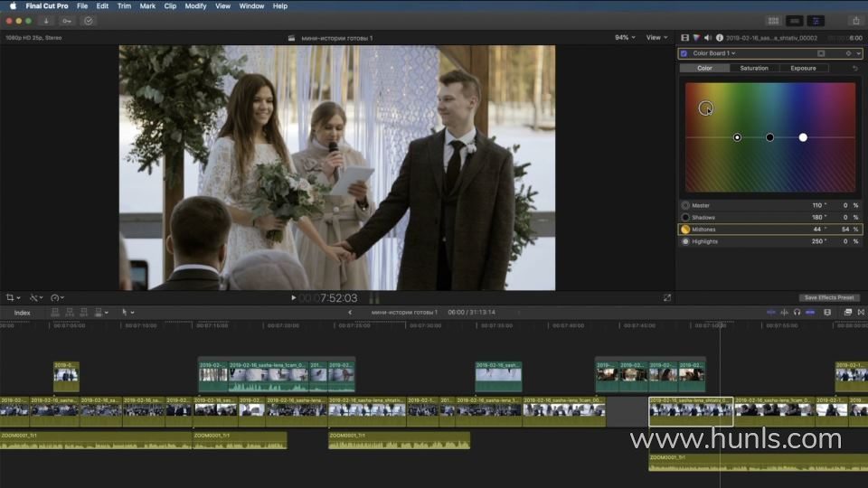The height and width of the screenshot is (488, 868).
Task: Click Save Effects Preset button
Action: [x=829, y=297]
